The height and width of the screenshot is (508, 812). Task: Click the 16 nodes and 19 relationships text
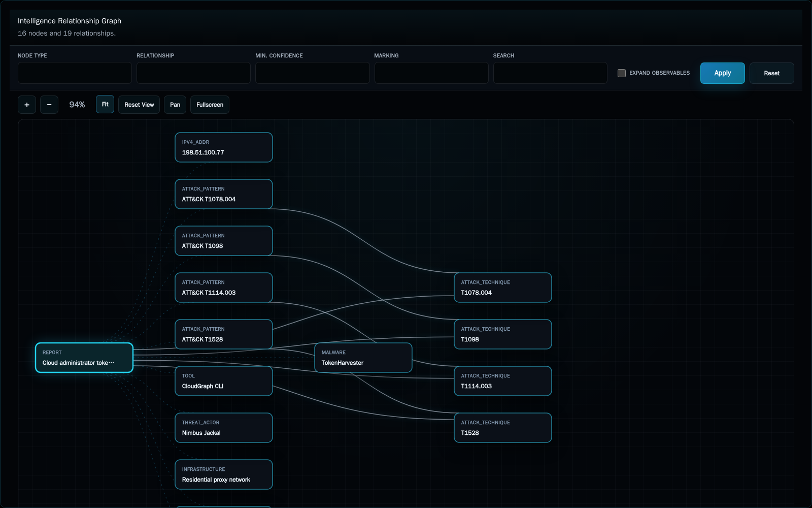(66, 33)
